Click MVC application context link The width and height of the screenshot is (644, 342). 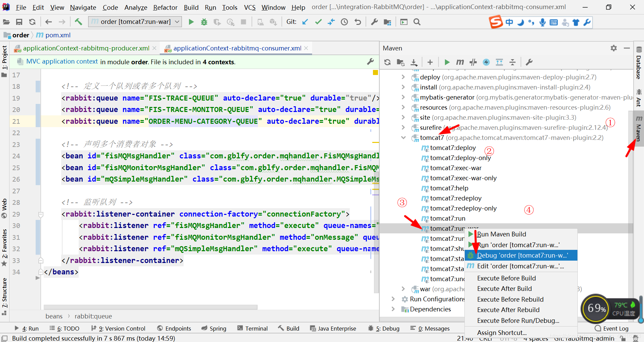coord(62,62)
